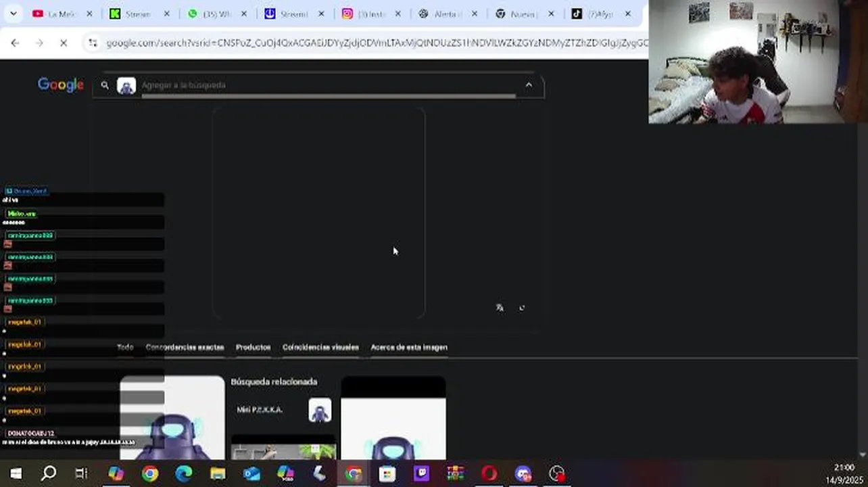This screenshot has height=487, width=868.
Task: Click 'Búsqueda relacionada' heading
Action: 274,381
